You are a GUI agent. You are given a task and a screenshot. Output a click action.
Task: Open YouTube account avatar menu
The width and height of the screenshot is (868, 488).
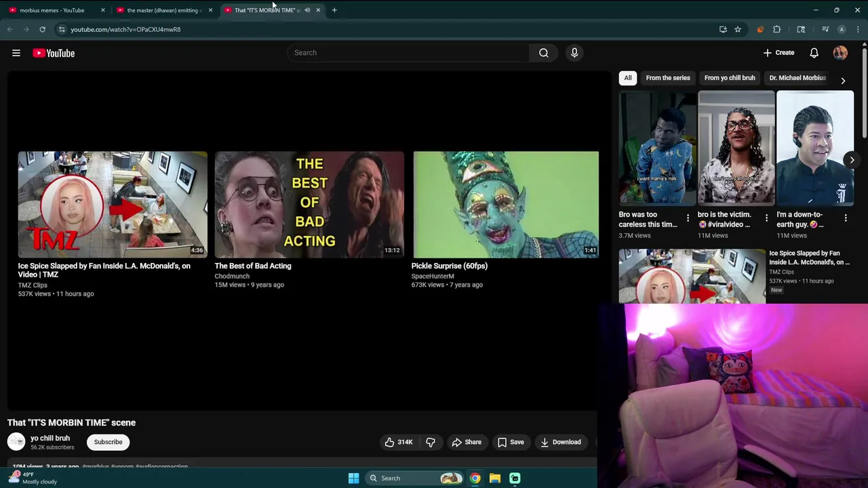840,53
